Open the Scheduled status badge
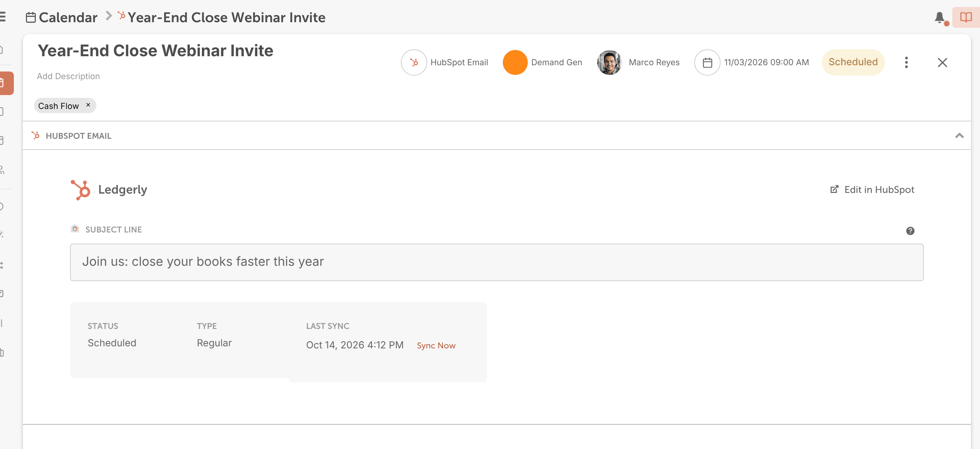Image resolution: width=980 pixels, height=449 pixels. 853,62
